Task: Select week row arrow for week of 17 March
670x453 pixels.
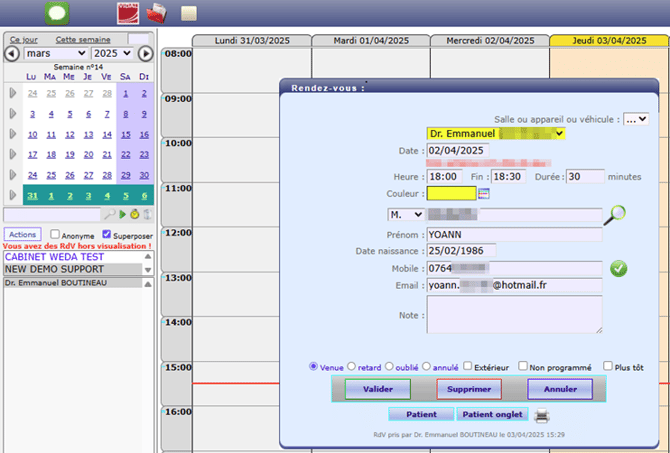Action: tap(13, 154)
